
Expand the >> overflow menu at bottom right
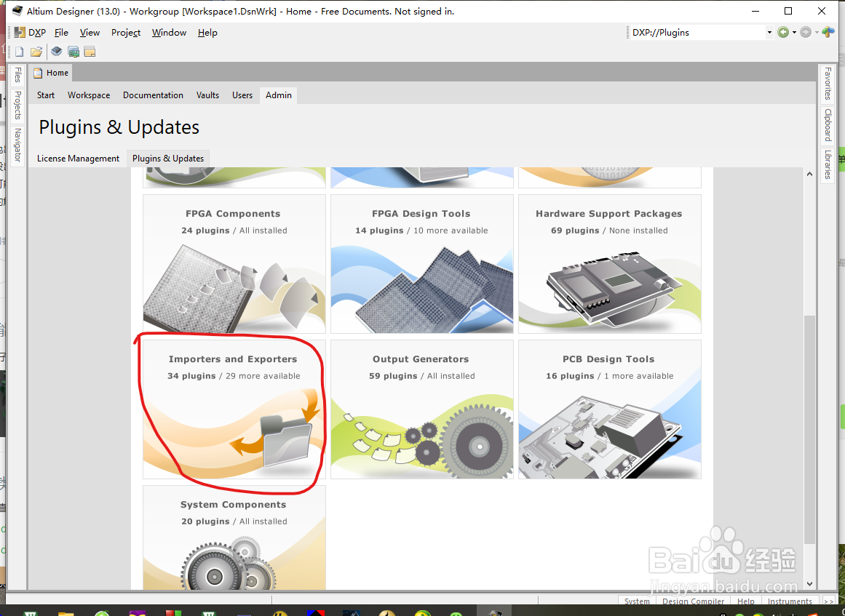pyautogui.click(x=829, y=601)
